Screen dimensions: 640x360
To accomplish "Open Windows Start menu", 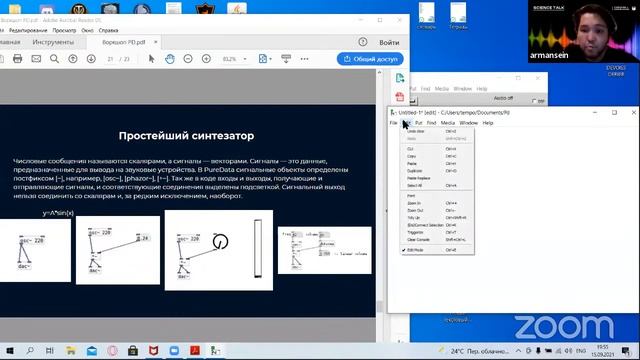I will coord(10,351).
